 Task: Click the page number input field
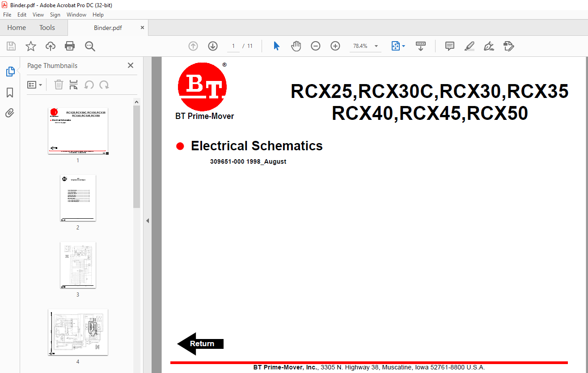click(x=233, y=46)
